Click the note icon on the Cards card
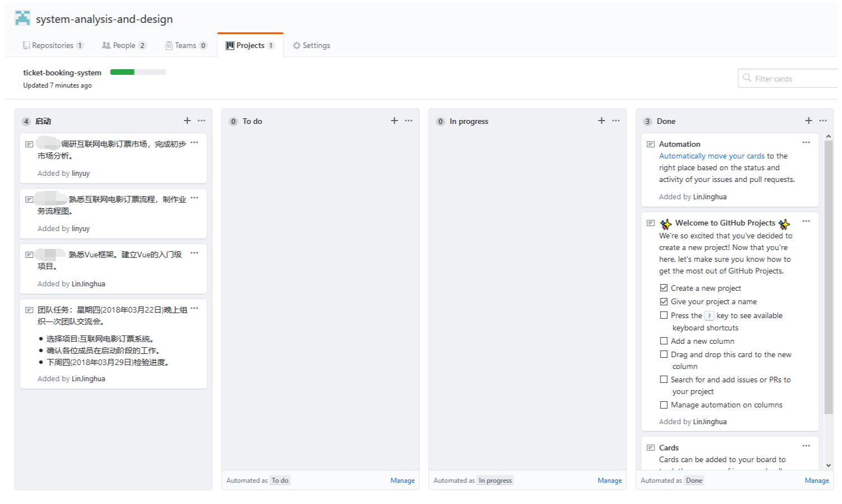 pyautogui.click(x=650, y=448)
